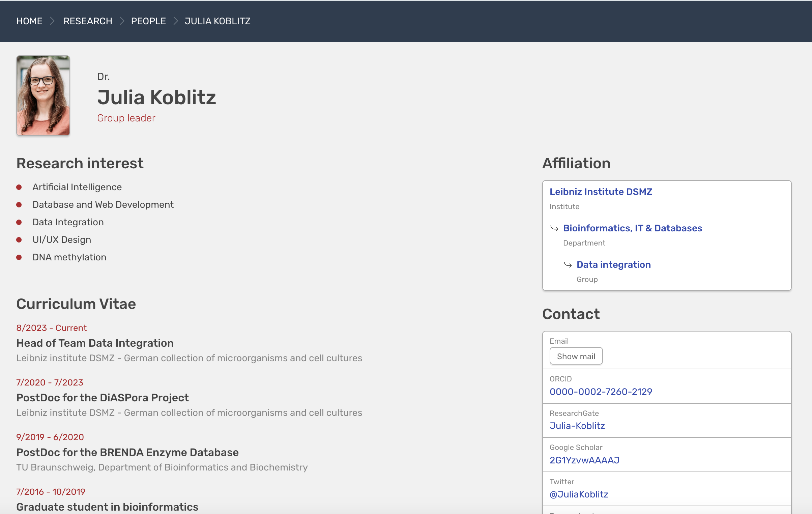Open ORCID 0000-0002-7260-2129 link

point(601,392)
